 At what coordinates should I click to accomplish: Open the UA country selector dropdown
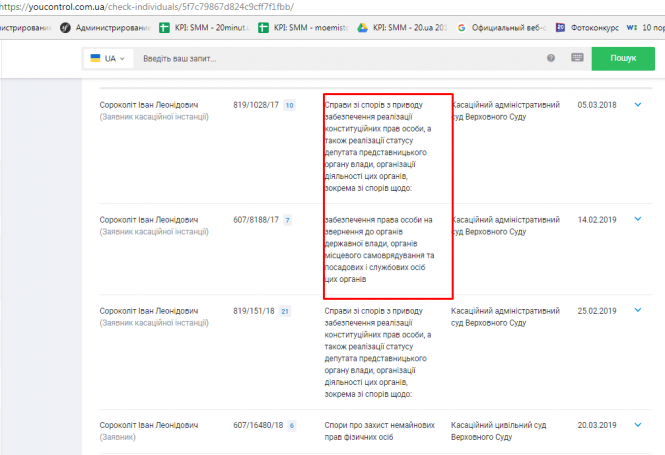click(107, 59)
